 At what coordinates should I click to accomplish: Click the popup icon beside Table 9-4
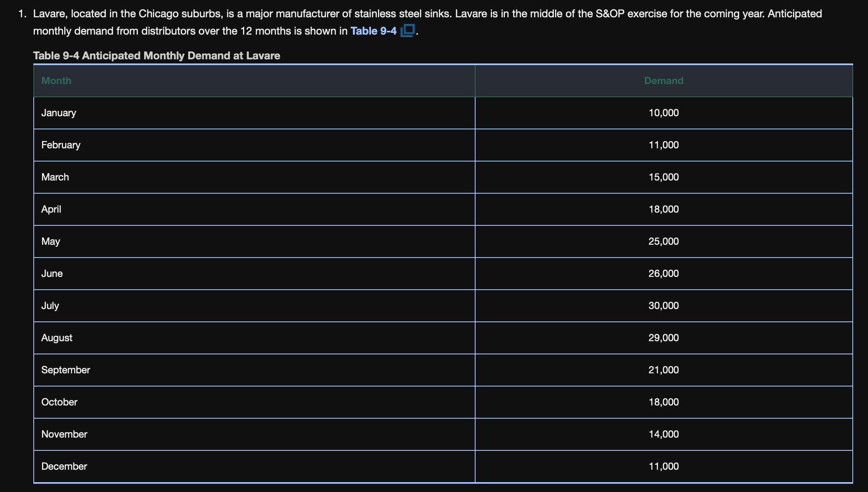click(x=408, y=30)
